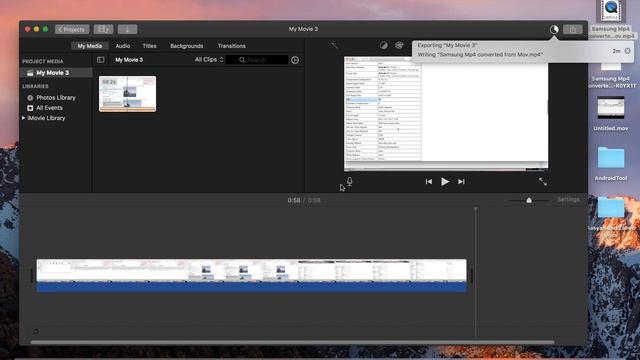The width and height of the screenshot is (640, 360).
Task: Adjust the timeline zoom slider
Action: pyautogui.click(x=529, y=200)
